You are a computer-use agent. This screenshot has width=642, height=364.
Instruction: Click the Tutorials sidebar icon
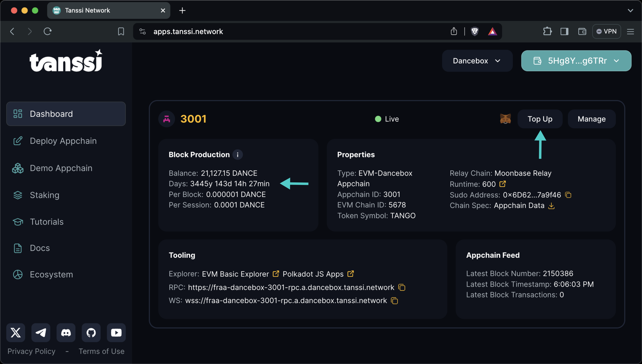[x=18, y=221]
